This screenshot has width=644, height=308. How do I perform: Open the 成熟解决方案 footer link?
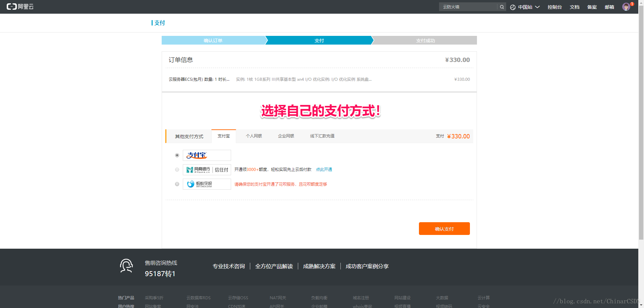click(x=319, y=266)
